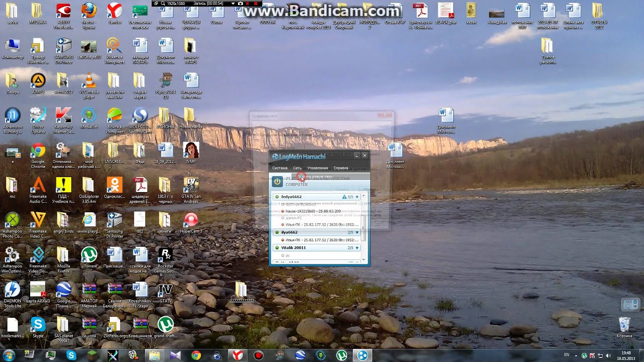The width and height of the screenshot is (644, 362).
Task: Open the Pipix Minecraft character desktop icon
Action: pyautogui.click(x=166, y=85)
